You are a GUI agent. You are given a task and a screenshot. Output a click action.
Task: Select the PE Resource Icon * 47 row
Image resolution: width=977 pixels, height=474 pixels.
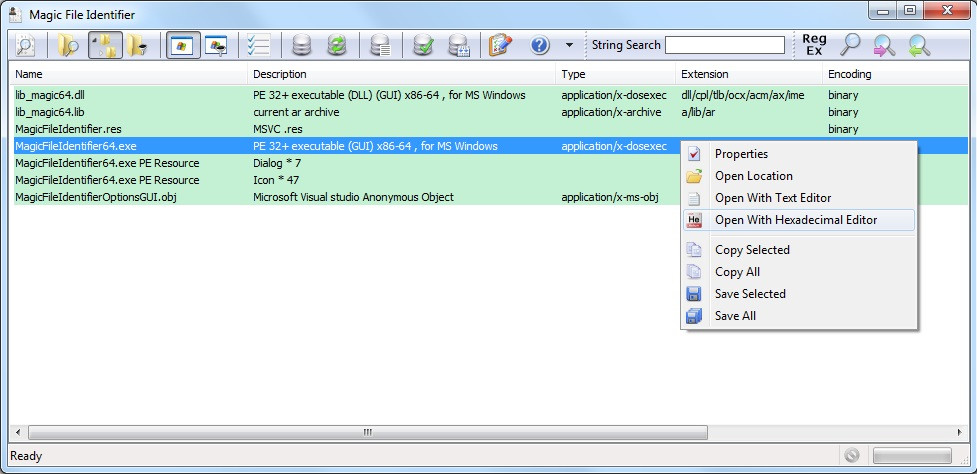(x=346, y=180)
